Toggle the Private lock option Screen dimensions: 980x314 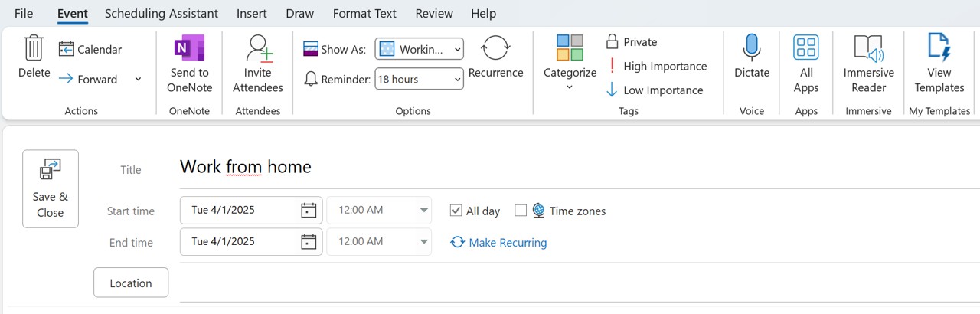pyautogui.click(x=632, y=42)
